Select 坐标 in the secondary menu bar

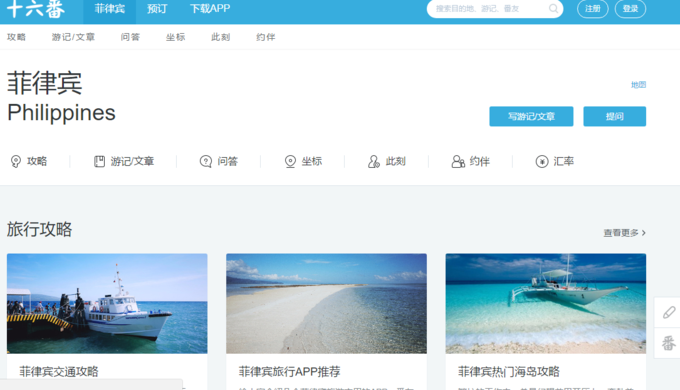point(176,37)
